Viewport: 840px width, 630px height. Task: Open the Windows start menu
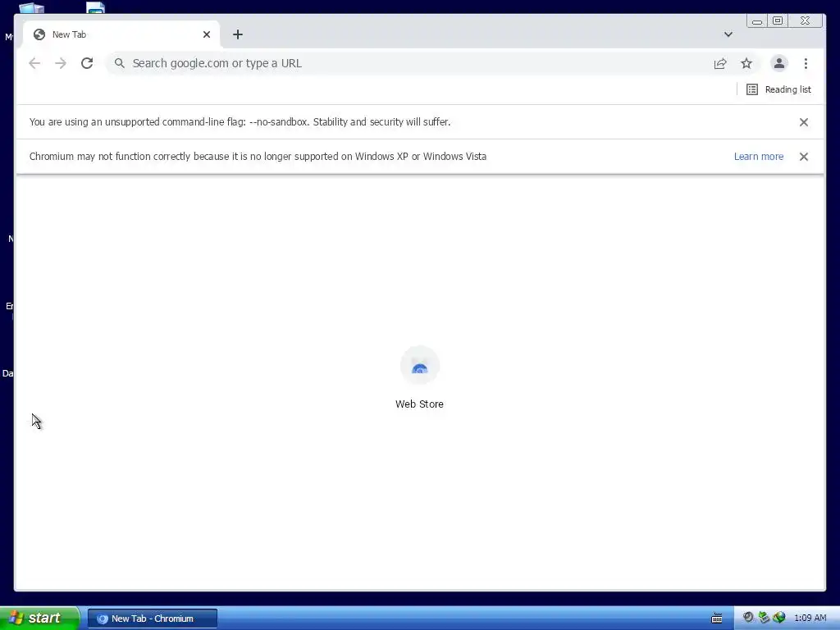pos(39,618)
